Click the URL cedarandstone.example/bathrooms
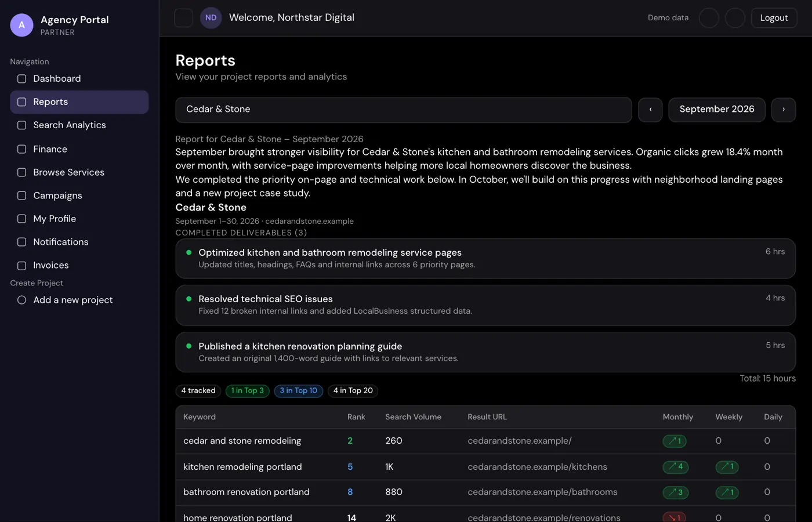812x522 pixels. pyautogui.click(x=542, y=492)
